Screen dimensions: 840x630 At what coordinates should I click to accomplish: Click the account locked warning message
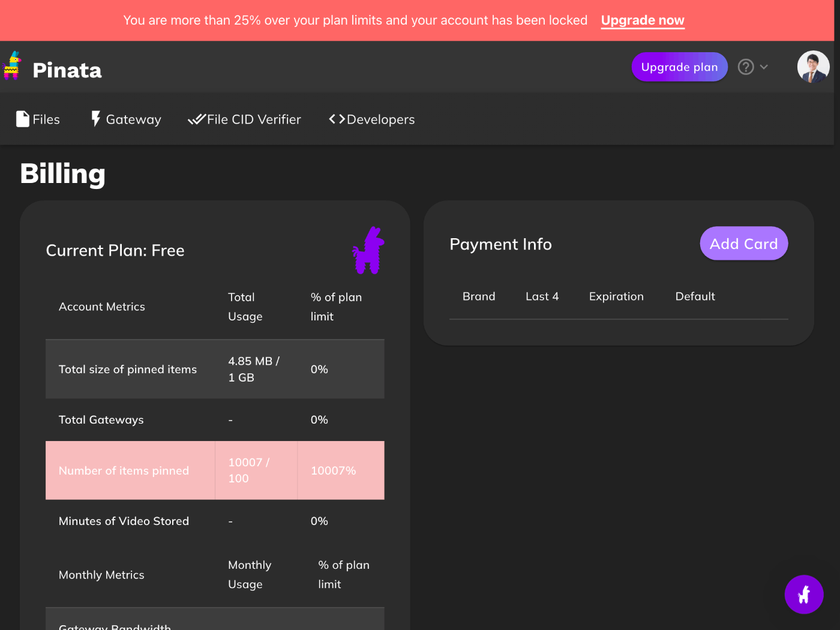point(355,20)
